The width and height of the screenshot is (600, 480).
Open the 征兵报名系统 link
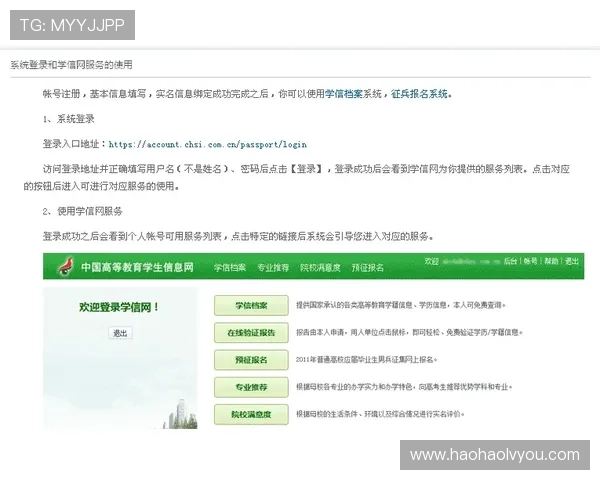tap(419, 94)
